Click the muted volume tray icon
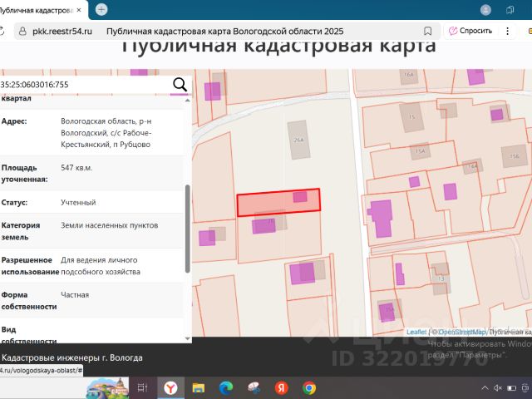The image size is (532, 399). [x=498, y=388]
